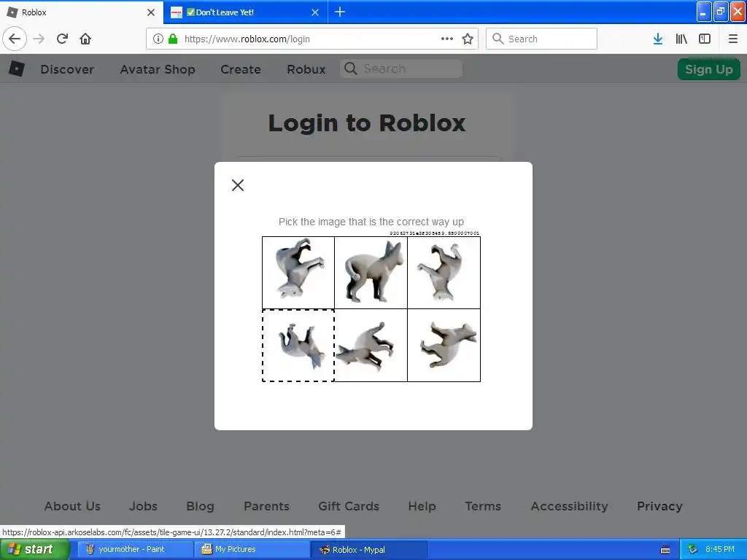Screen dimensions: 747x560
Task: Open the Gift Cards footer link
Action: [349, 506]
